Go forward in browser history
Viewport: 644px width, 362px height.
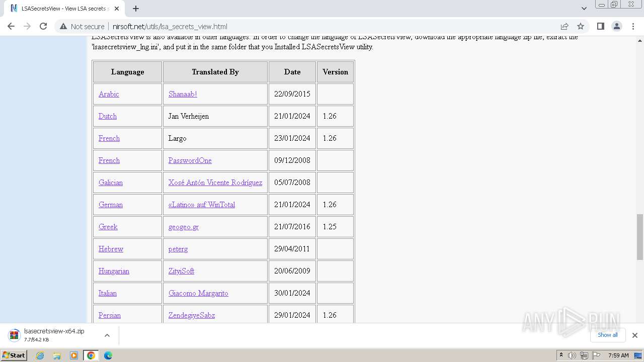coord(27,26)
